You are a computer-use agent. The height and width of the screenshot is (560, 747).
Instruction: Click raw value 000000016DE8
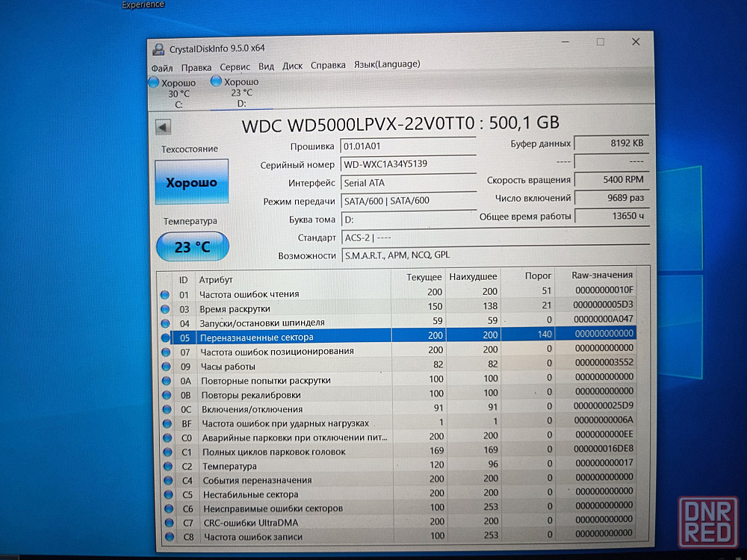[x=603, y=449]
